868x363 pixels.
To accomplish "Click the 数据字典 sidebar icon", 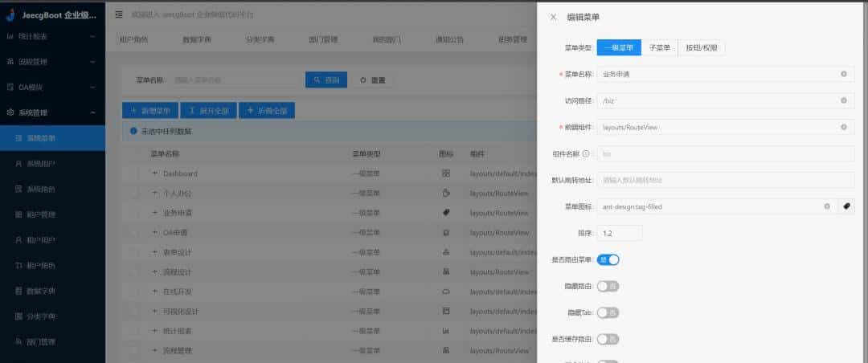I will click(x=18, y=291).
